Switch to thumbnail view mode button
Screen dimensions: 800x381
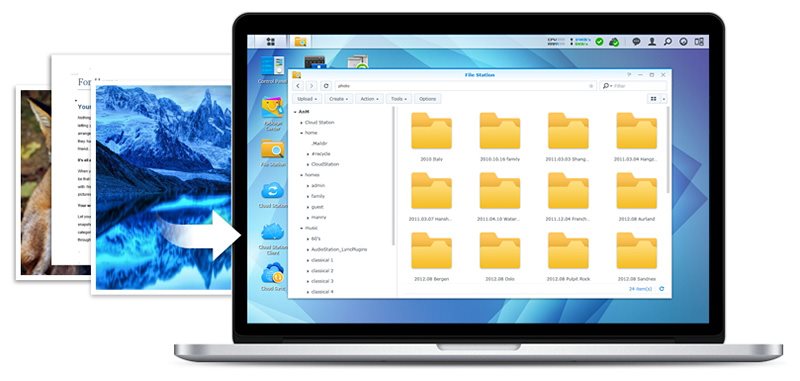[653, 98]
